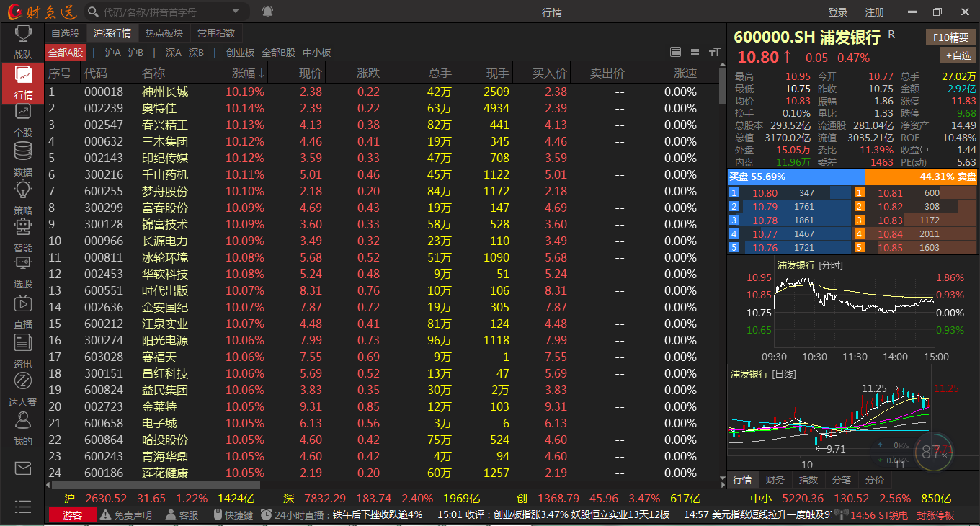This screenshot has height=526, width=980.
Task: Switch to 沪深行情 tab
Action: pyautogui.click(x=112, y=33)
